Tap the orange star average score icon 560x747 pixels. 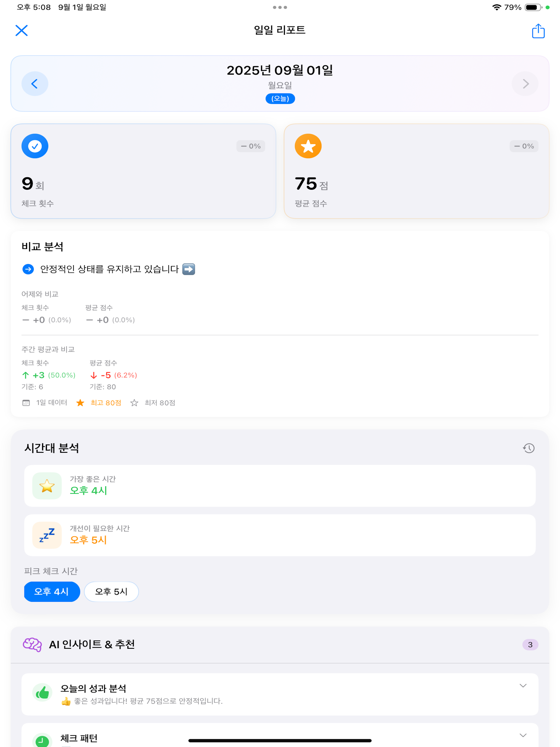coord(308,146)
